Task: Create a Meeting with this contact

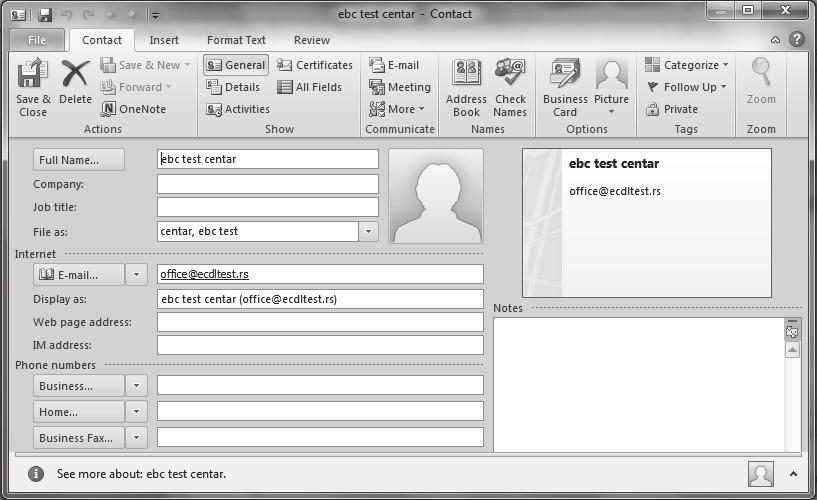Action: click(400, 87)
